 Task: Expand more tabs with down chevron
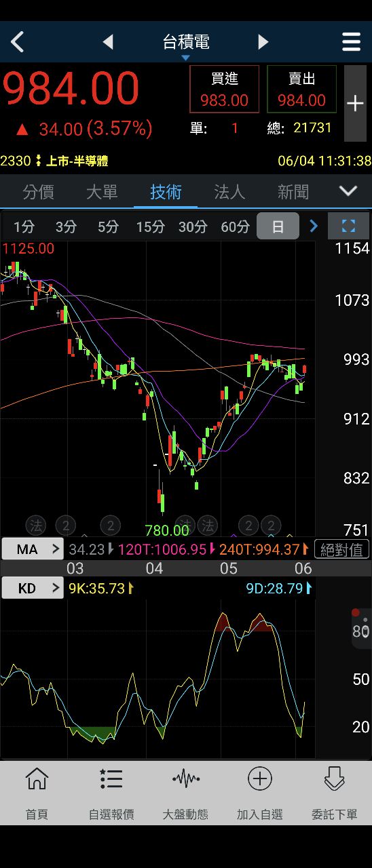click(348, 191)
